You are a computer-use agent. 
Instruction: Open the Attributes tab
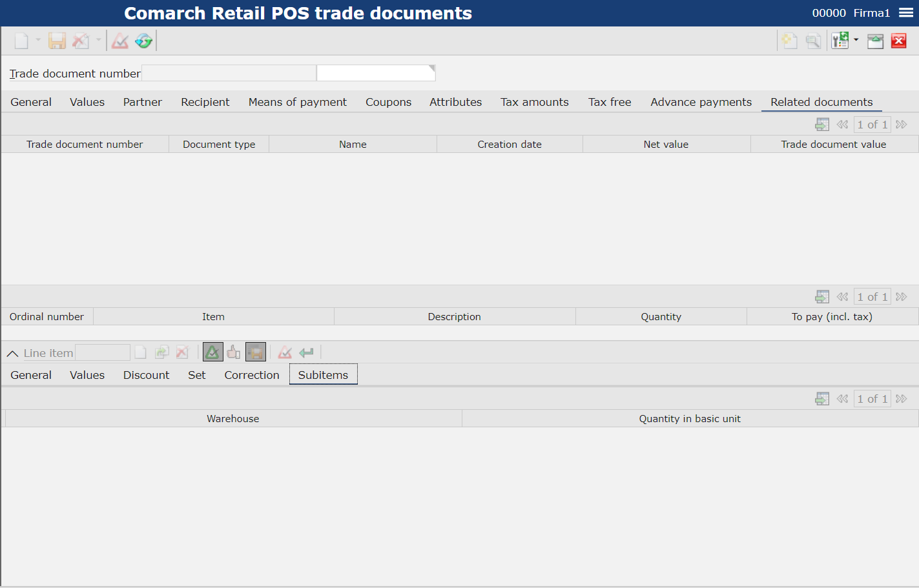pyautogui.click(x=456, y=102)
